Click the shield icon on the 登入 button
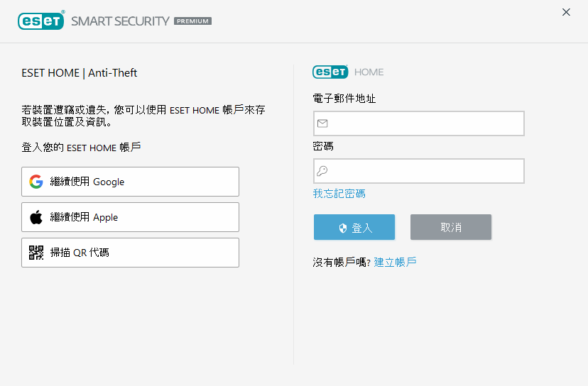 342,228
